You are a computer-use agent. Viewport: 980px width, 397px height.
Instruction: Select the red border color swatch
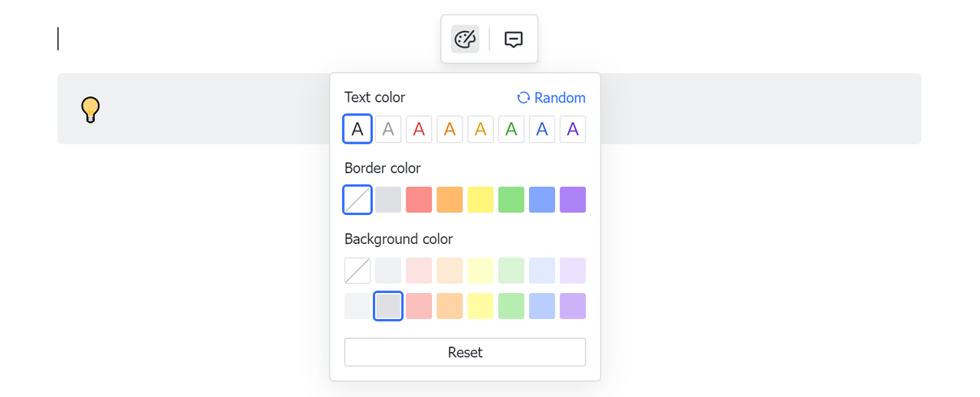pyautogui.click(x=419, y=200)
